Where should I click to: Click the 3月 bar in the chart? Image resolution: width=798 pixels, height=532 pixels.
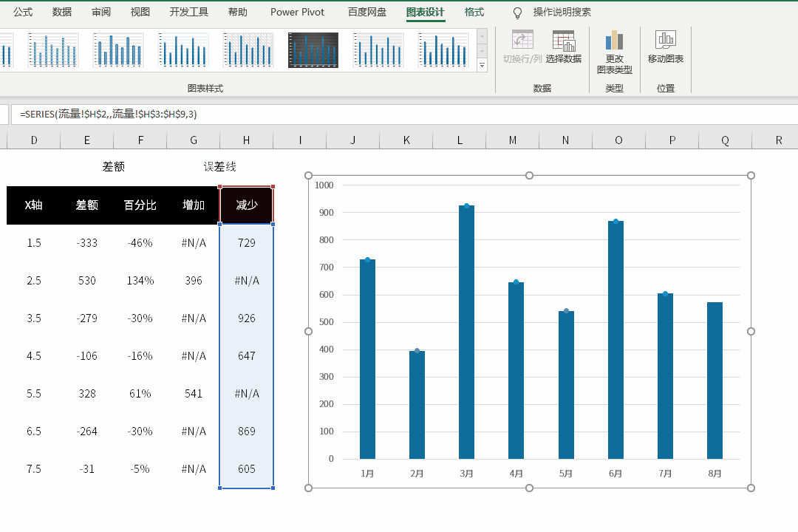466,332
